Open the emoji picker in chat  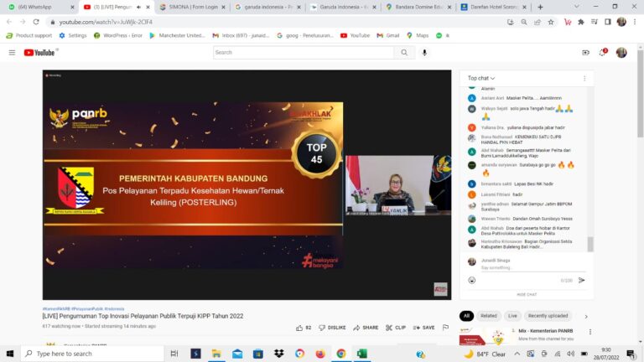tap(472, 281)
